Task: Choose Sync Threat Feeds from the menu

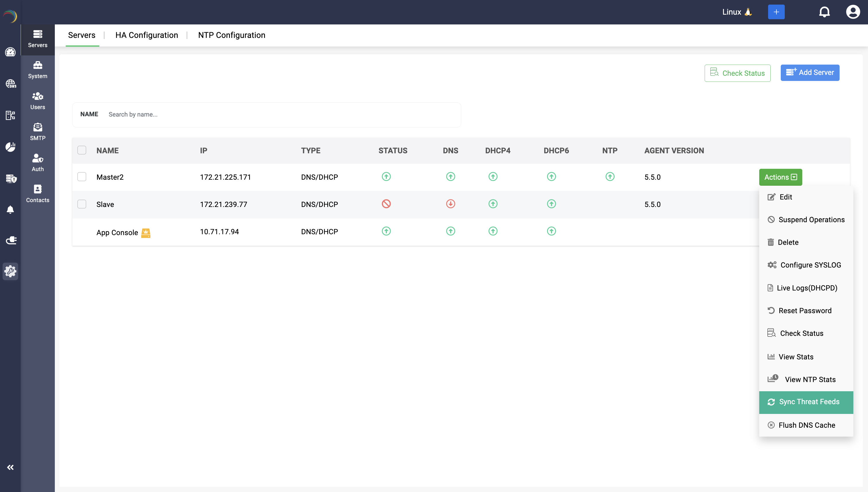Action: (806, 402)
